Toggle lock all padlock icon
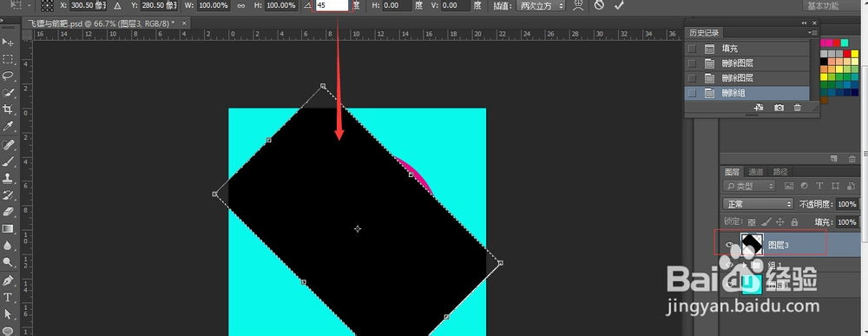 pos(794,222)
